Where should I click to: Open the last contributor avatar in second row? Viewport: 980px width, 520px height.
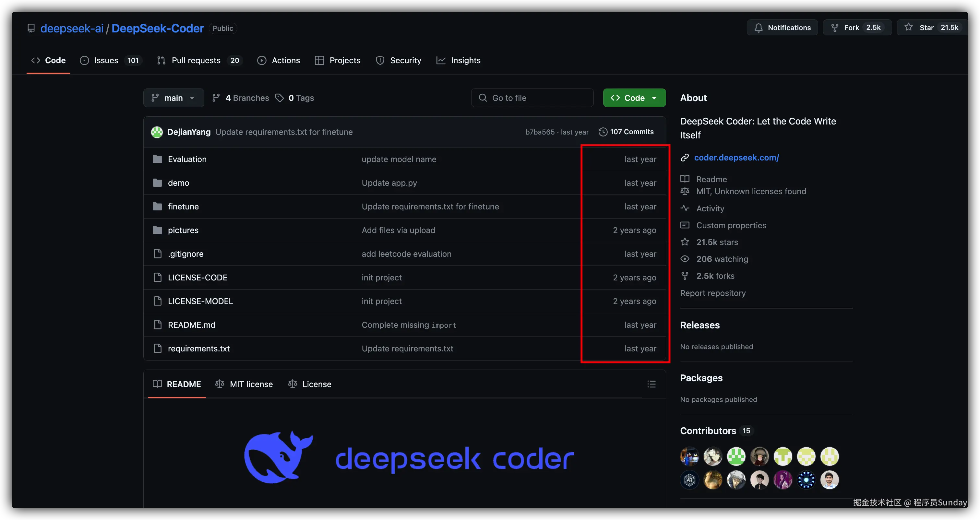tap(829, 480)
